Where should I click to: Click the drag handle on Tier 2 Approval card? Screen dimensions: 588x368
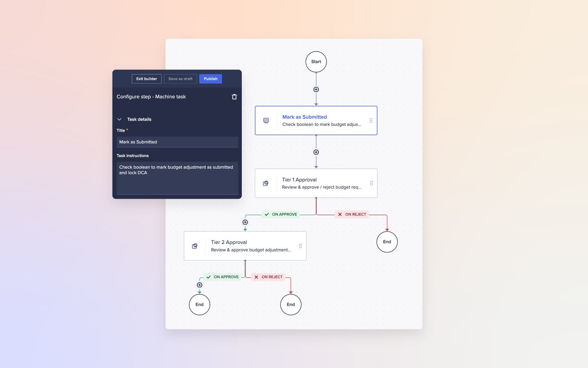pyautogui.click(x=300, y=245)
